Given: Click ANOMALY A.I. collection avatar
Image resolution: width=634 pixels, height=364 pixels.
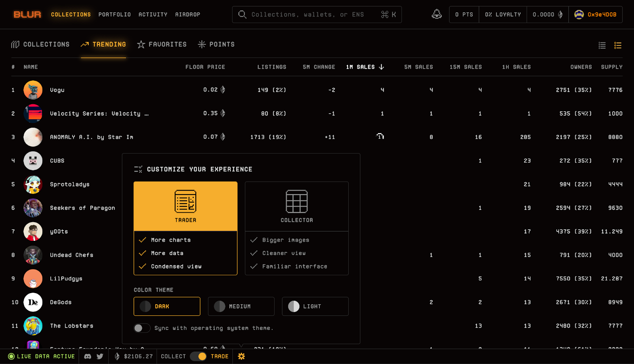Looking at the screenshot, I should click(33, 137).
